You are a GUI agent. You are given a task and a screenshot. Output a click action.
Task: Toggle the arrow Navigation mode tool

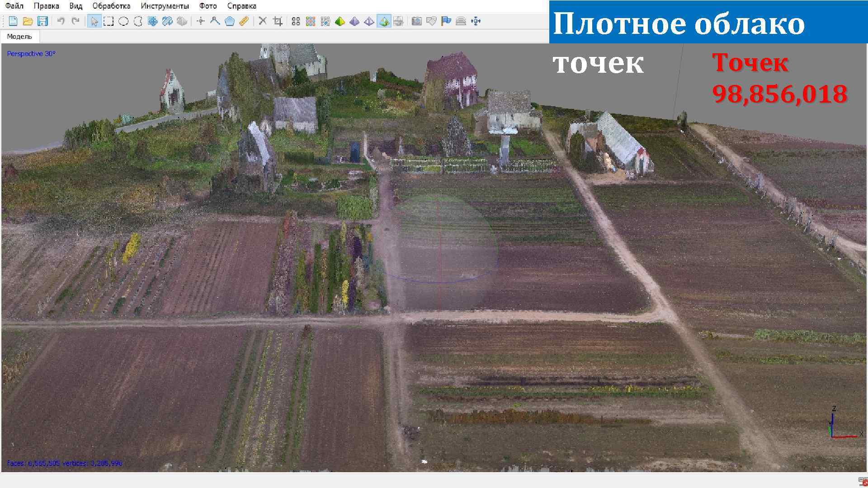click(94, 21)
